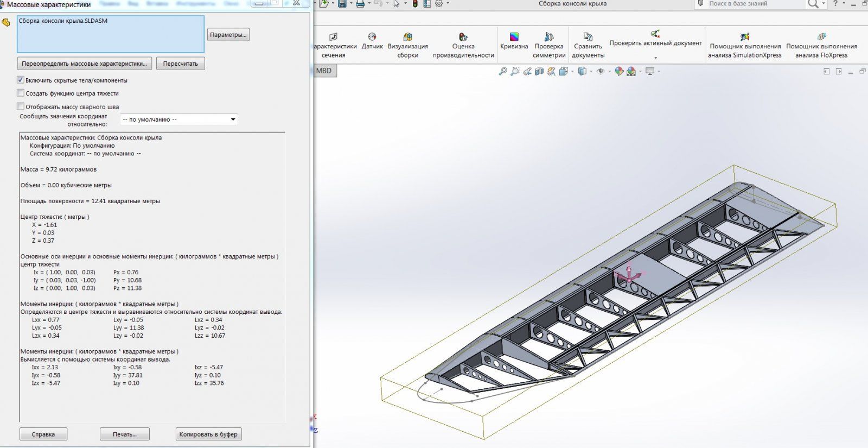Image resolution: width=868 pixels, height=448 pixels.
Task: Start FloXpress analysis wizard
Action: [821, 37]
